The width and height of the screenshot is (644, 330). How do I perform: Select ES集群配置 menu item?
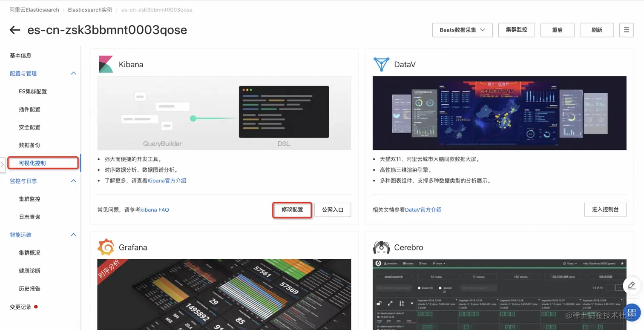click(33, 91)
